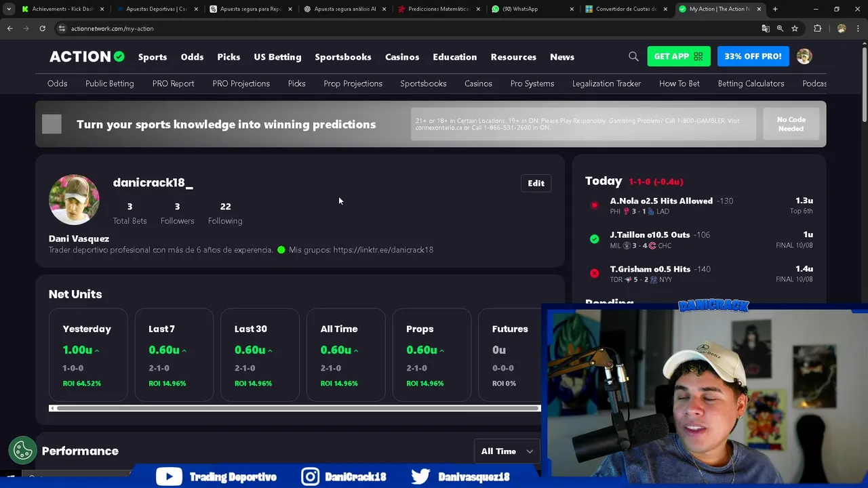
Task: Bookmark page with star icon
Action: pos(795,28)
